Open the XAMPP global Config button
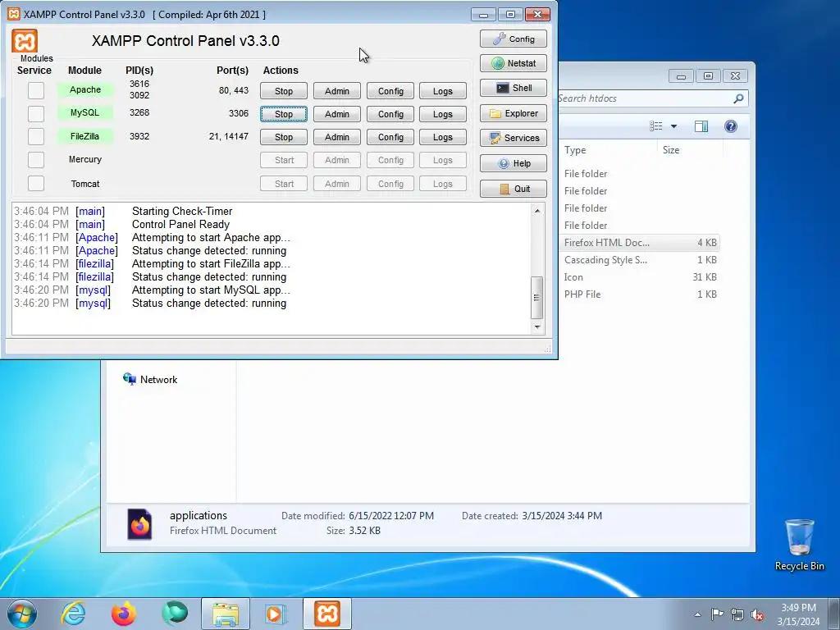 (x=514, y=39)
